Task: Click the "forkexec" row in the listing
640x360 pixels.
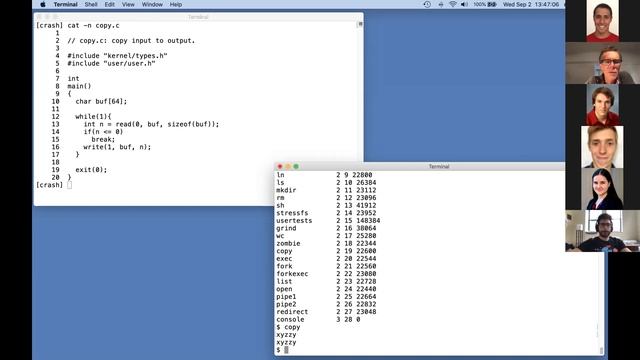Action: [326, 274]
